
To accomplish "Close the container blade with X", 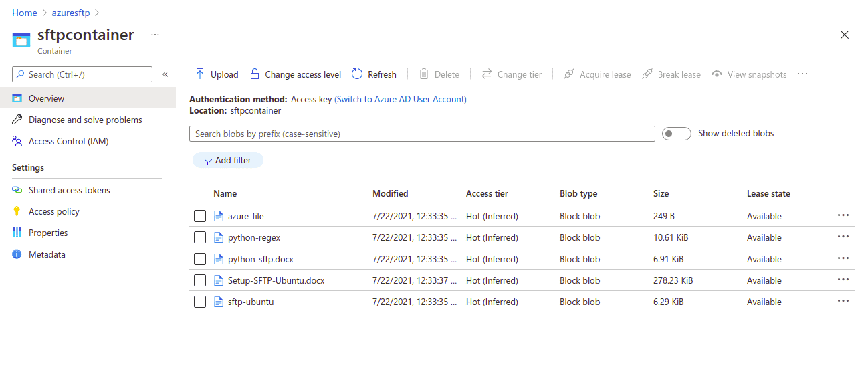I will click(845, 35).
